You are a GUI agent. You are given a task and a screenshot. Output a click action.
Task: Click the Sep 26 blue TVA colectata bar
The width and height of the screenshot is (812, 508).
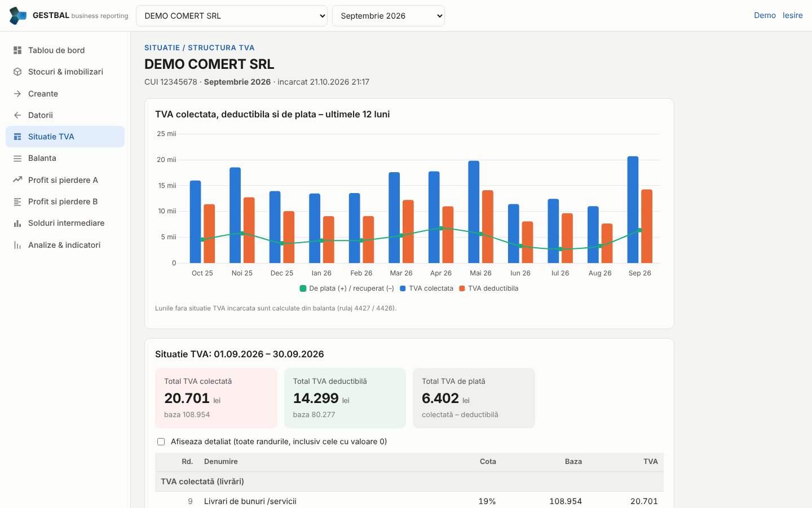point(633,209)
